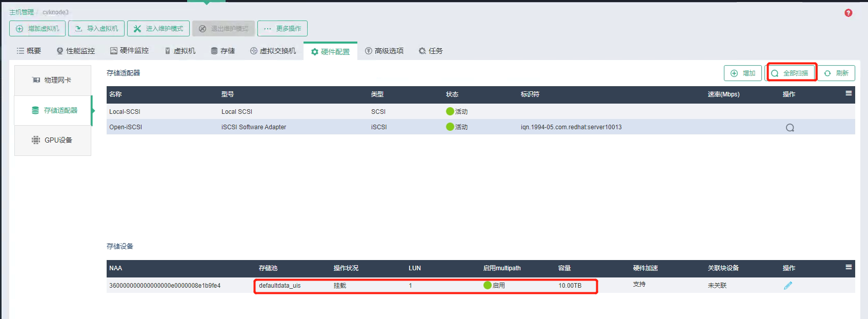Click the 活动 status in Local-SCSI row

[457, 112]
